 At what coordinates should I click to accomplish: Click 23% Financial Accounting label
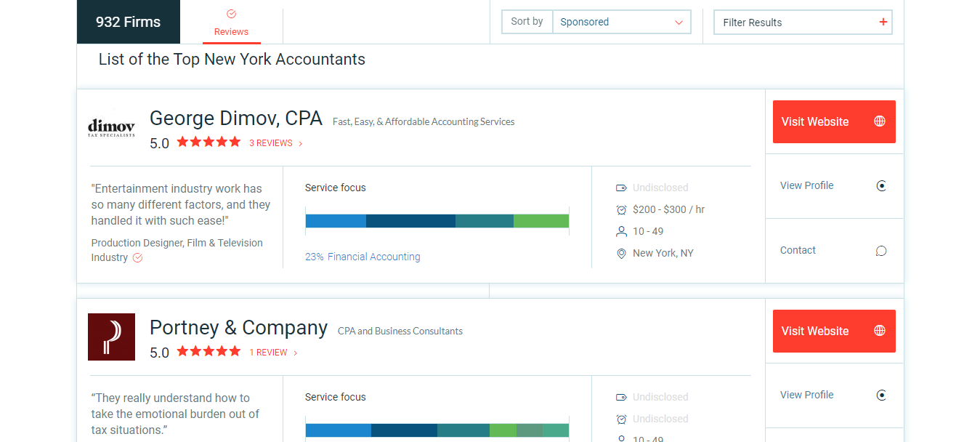point(363,257)
